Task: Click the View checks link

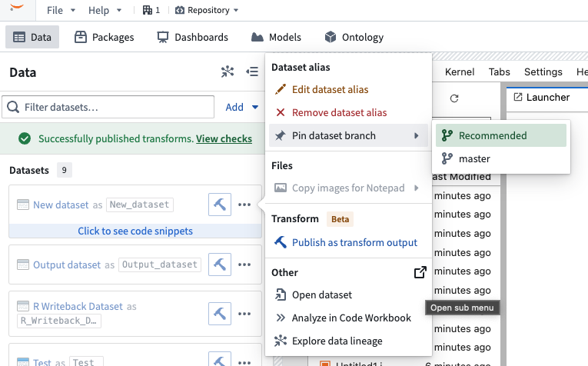Action: point(224,138)
